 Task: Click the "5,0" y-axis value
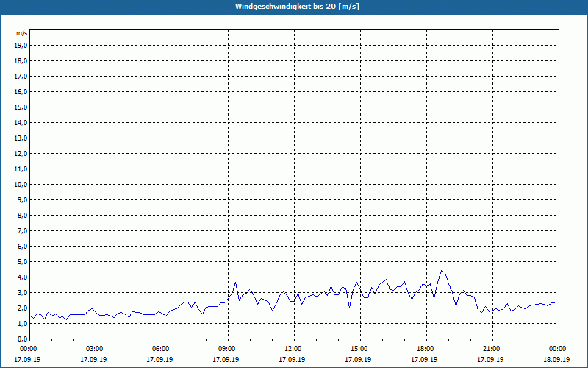(x=23, y=262)
